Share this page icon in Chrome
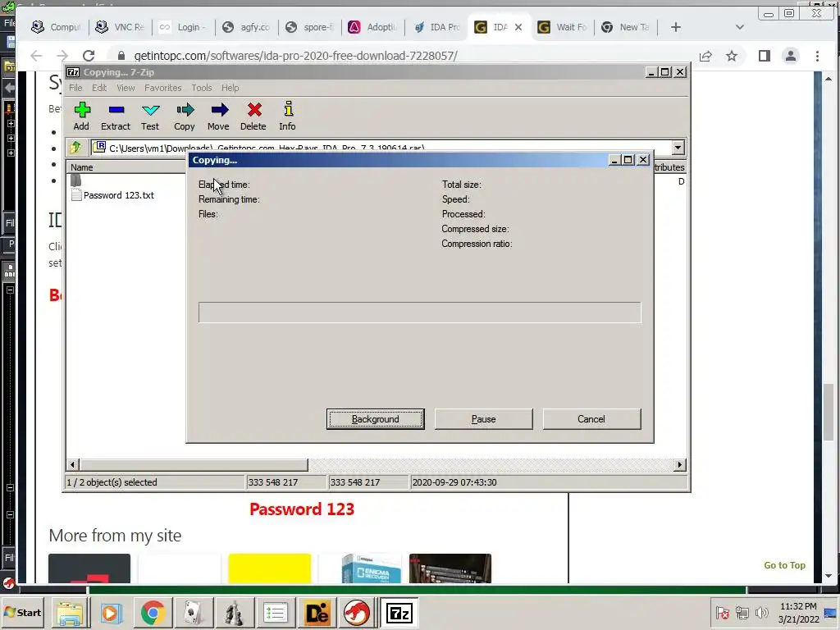The width and height of the screenshot is (840, 630). [x=705, y=56]
